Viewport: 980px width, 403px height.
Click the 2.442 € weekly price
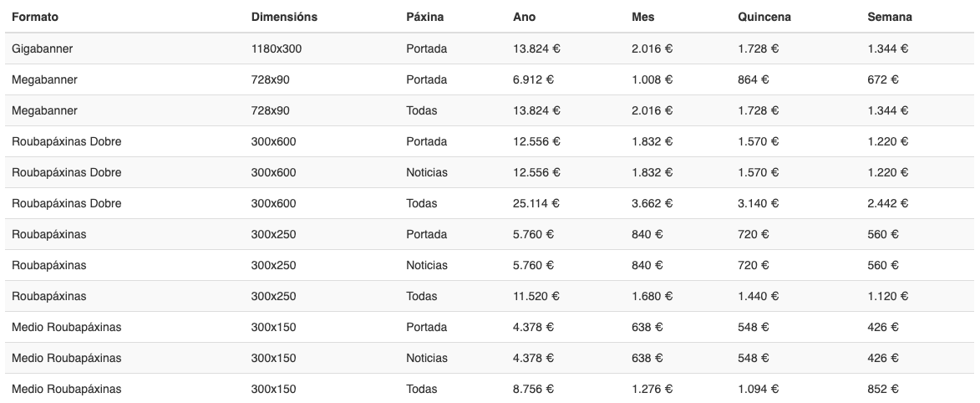887,203
